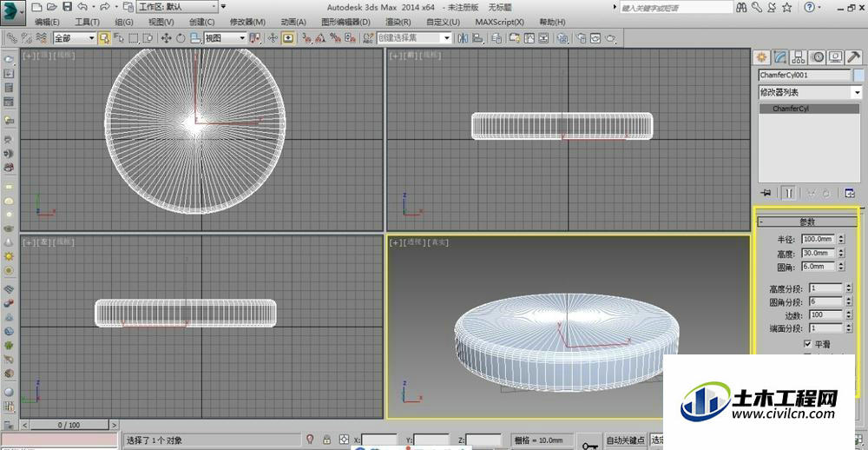Click the top viewport [+] menu label
868x450 pixels.
click(x=28, y=55)
